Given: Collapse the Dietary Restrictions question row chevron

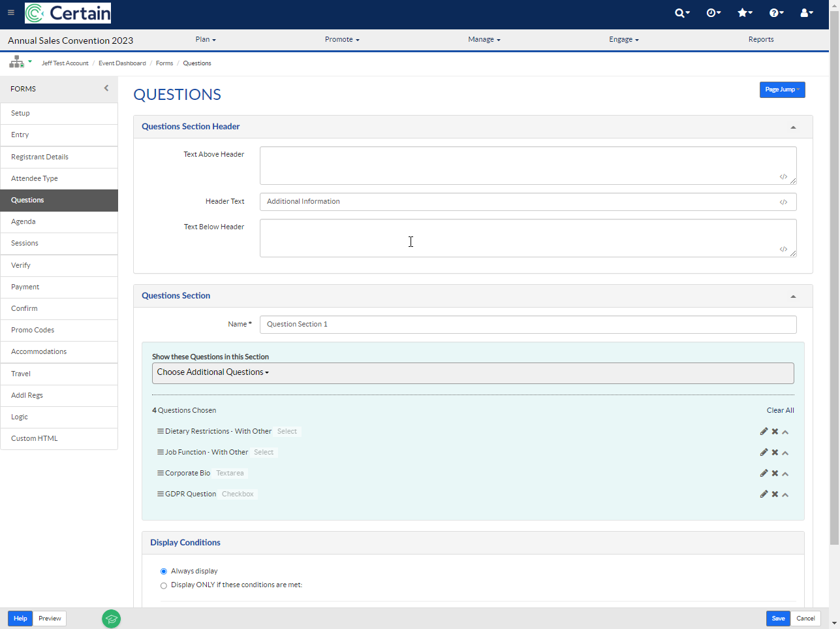Looking at the screenshot, I should coord(785,432).
